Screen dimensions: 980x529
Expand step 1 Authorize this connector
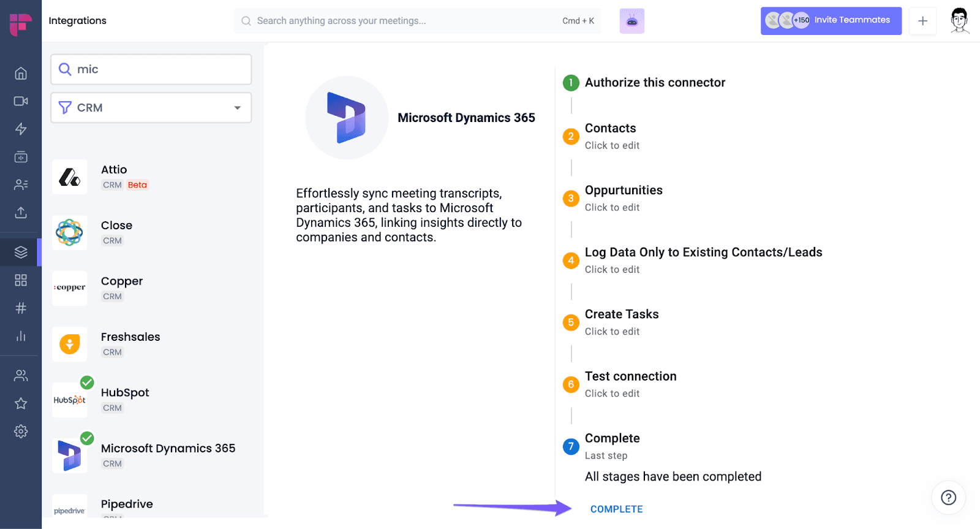pos(655,83)
